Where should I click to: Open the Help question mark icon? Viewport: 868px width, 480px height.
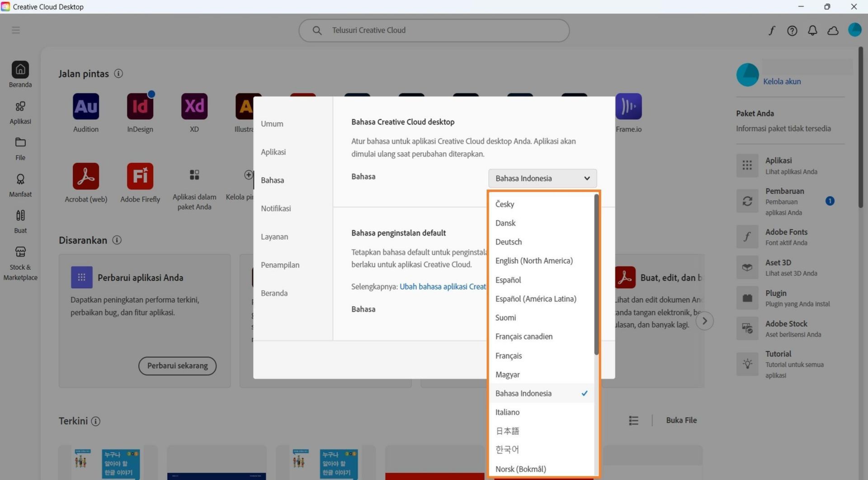coord(792,30)
